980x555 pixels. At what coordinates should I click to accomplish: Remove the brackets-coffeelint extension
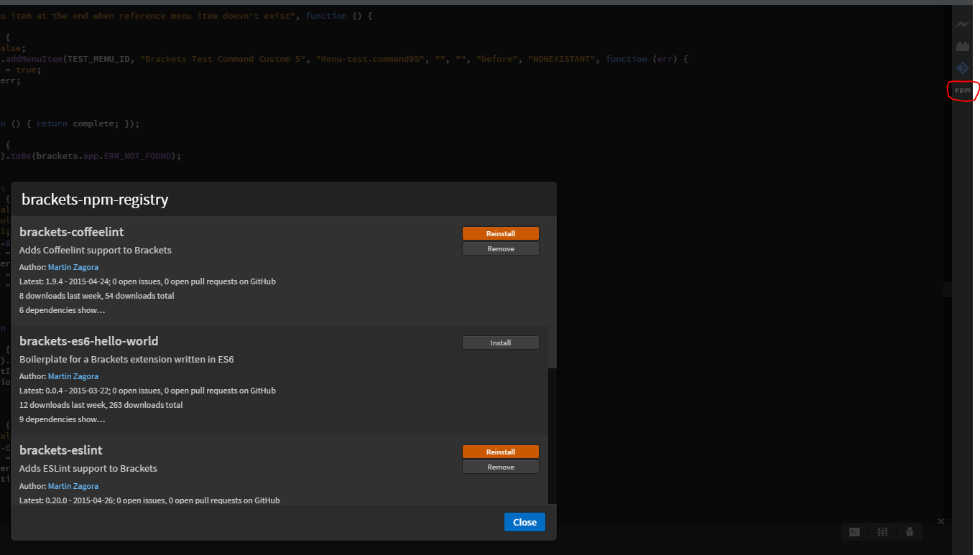[501, 248]
